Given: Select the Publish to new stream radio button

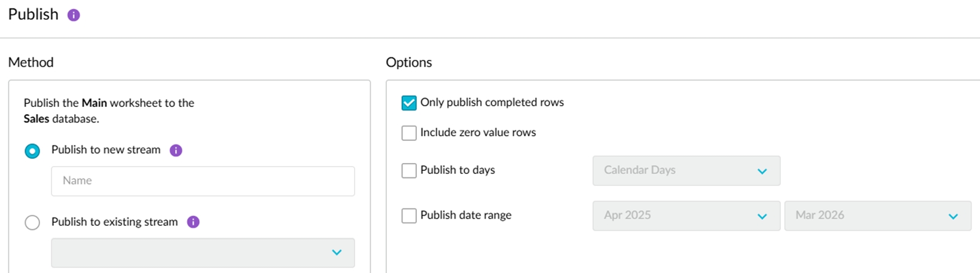Looking at the screenshot, I should click(x=32, y=151).
